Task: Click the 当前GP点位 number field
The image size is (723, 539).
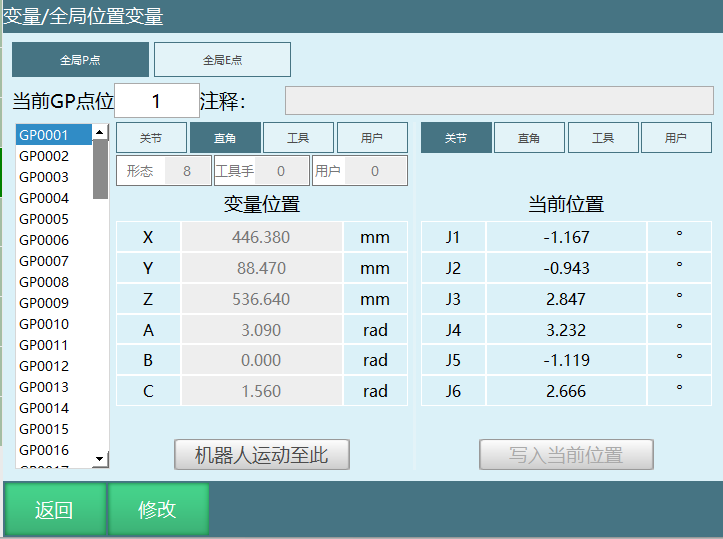Action: 157,101
